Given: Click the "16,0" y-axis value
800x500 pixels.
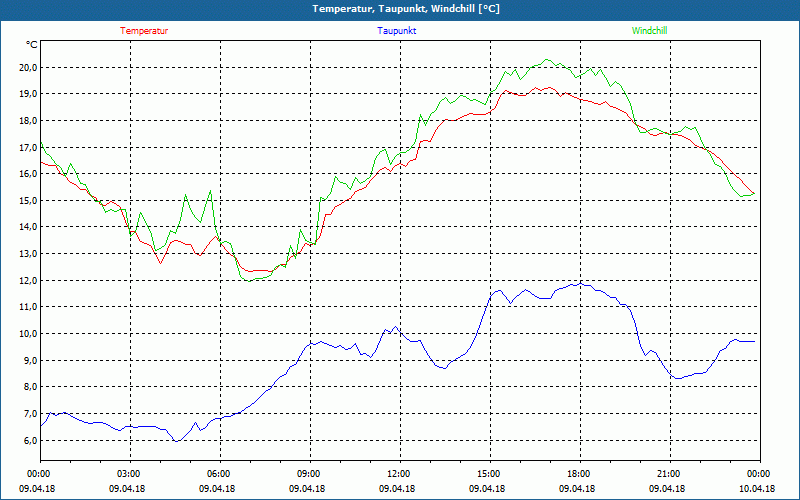Looking at the screenshot, I should [28, 173].
